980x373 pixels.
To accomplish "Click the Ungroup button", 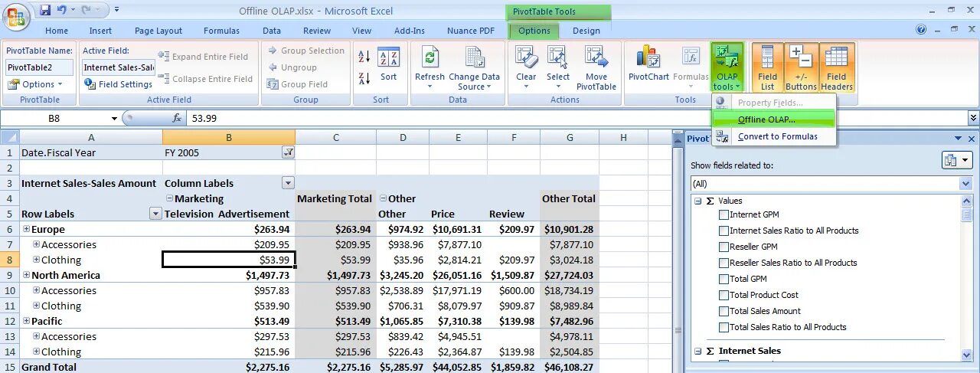I will [292, 67].
